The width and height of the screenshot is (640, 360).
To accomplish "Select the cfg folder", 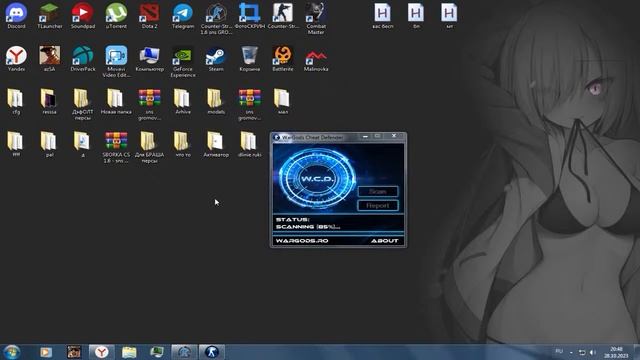I will pyautogui.click(x=16, y=102).
